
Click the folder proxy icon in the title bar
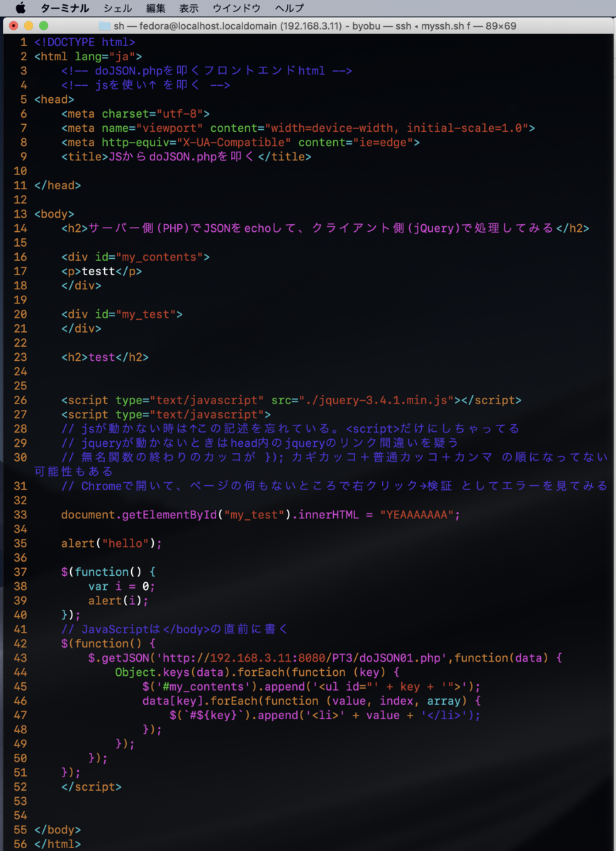[104, 26]
